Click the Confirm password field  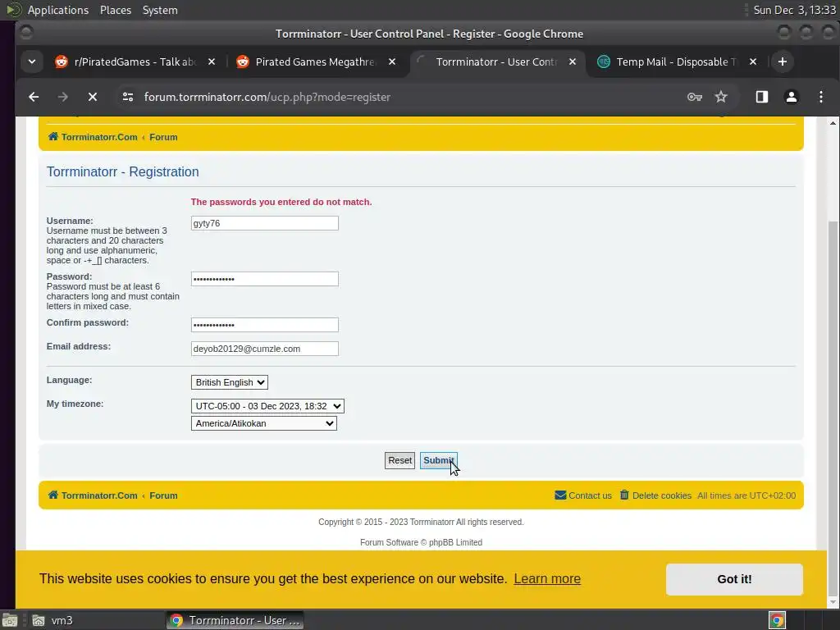tap(265, 325)
